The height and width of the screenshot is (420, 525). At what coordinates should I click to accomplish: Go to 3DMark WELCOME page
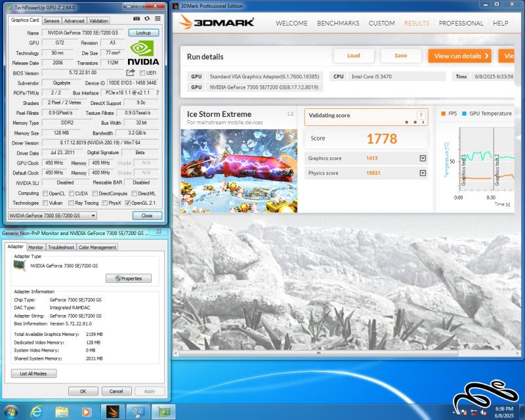(x=291, y=23)
